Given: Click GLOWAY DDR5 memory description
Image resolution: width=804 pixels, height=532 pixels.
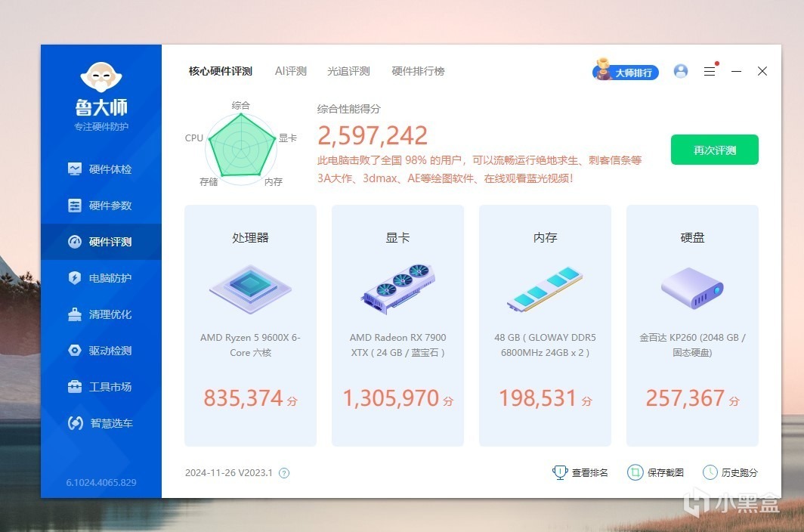Looking at the screenshot, I should click(x=545, y=345).
